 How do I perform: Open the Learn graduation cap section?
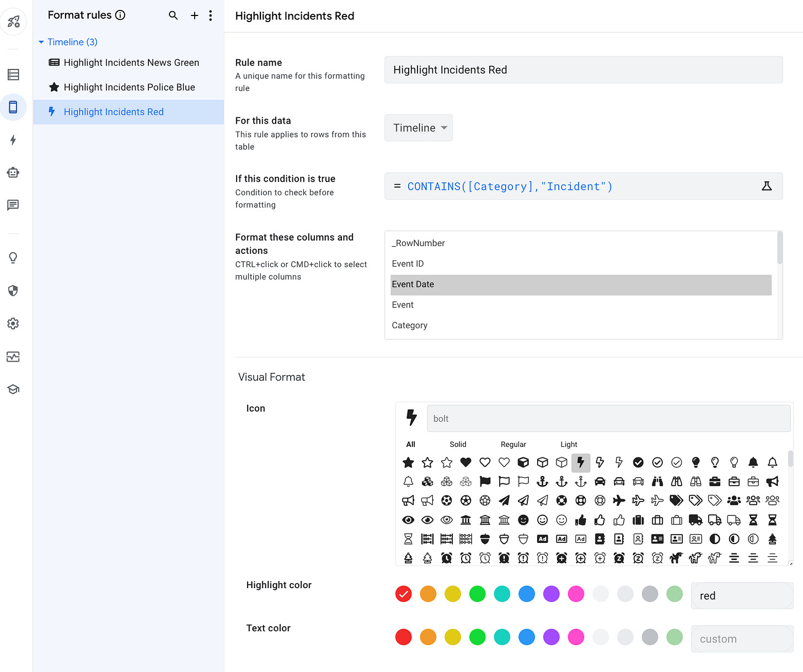coord(13,389)
